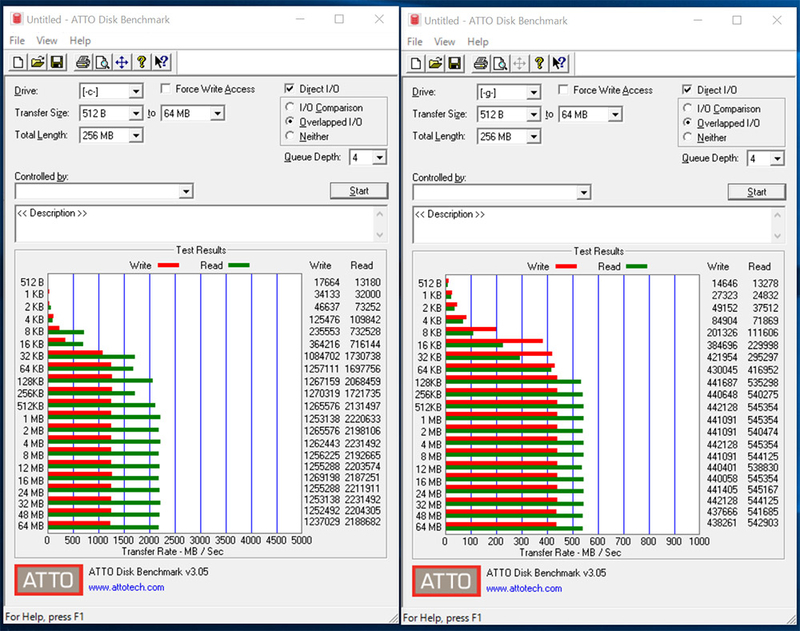Click Description scrollbar up arrow, right window
The height and width of the screenshot is (631, 800).
coord(778,215)
